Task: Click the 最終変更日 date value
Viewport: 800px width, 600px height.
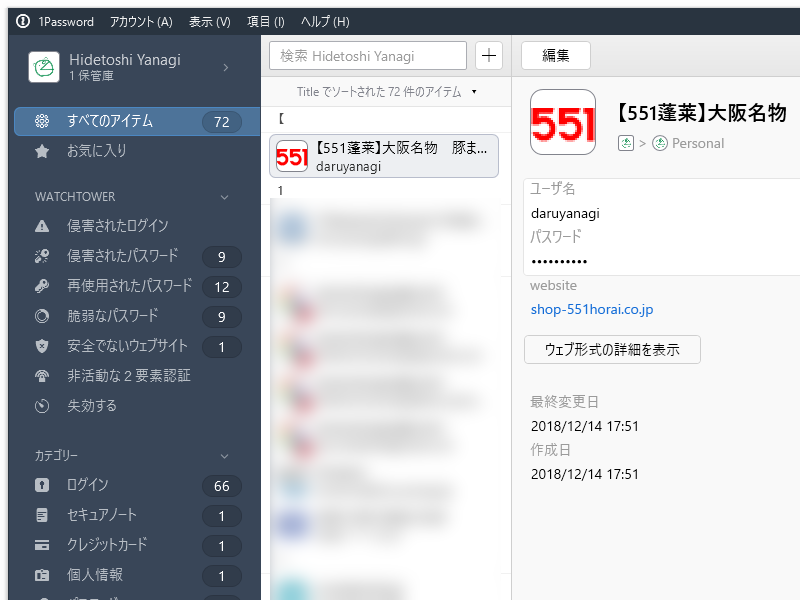Action: (585, 426)
